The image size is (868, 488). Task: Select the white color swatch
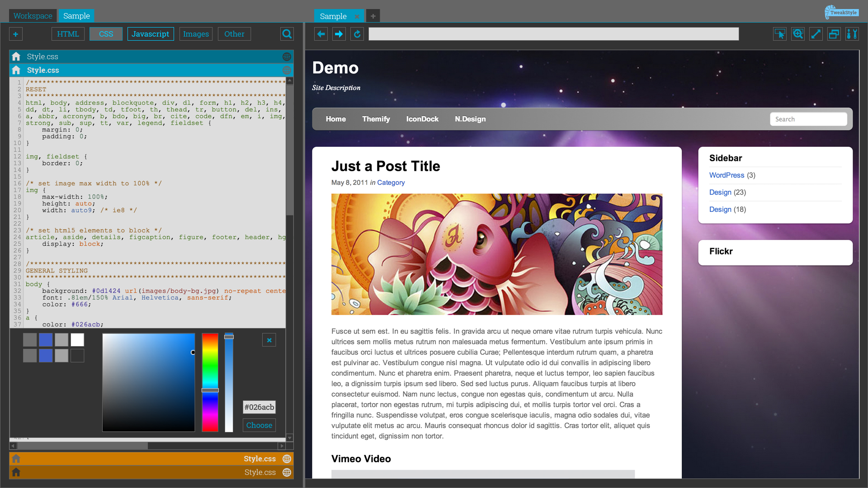(x=77, y=340)
